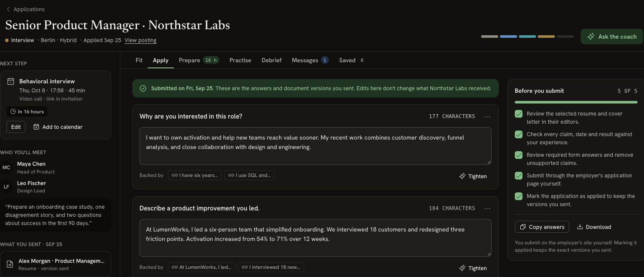This screenshot has width=644, height=277.
Task: Open the Messages tab
Action: coord(310,60)
